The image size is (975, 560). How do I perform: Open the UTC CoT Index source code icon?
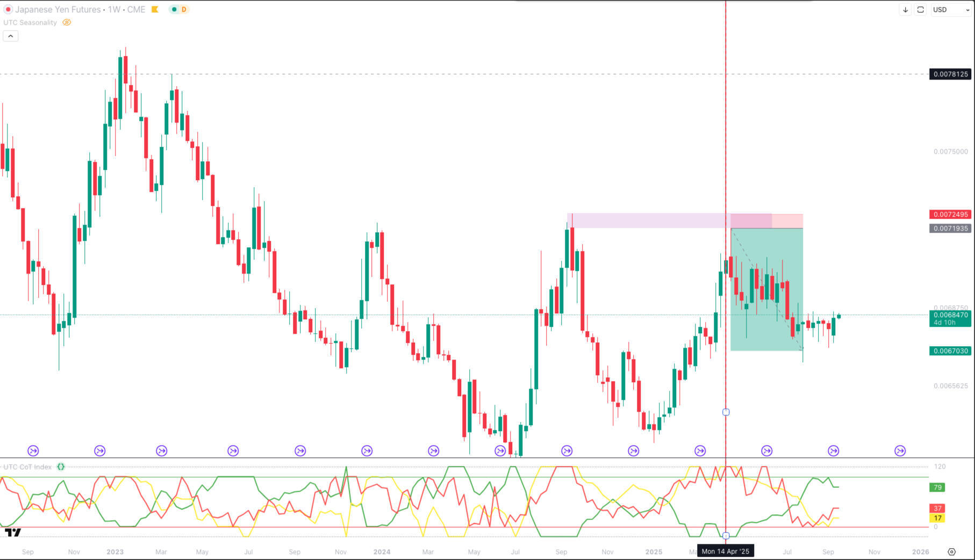[x=61, y=467]
